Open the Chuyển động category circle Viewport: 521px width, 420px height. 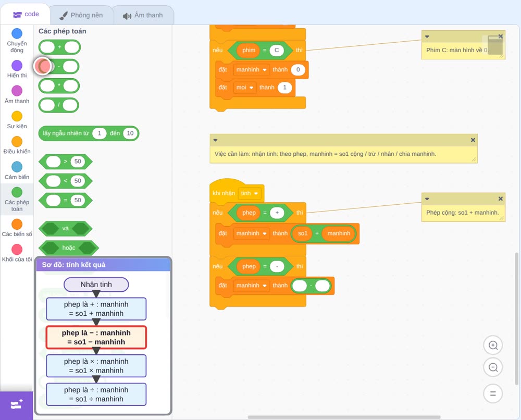coord(17,33)
